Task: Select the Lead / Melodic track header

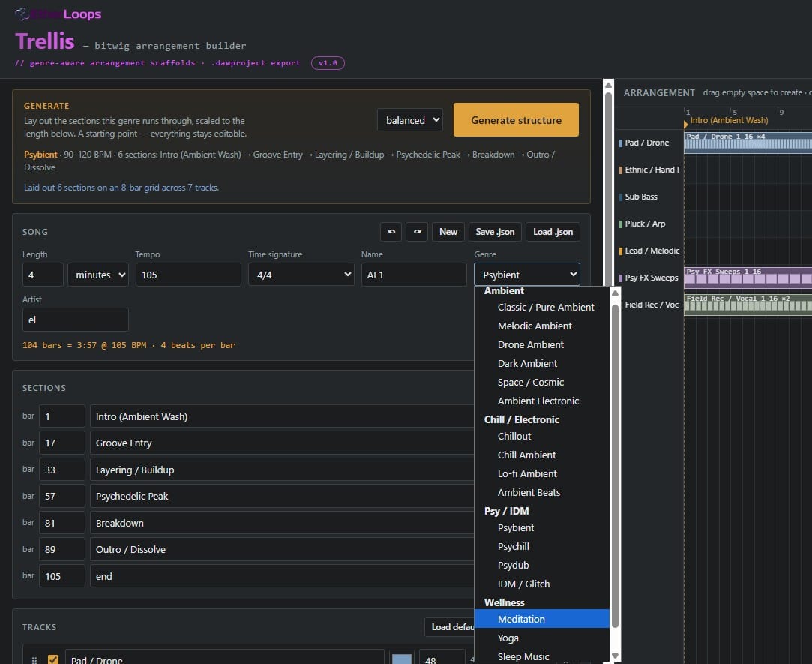Action: [x=649, y=251]
